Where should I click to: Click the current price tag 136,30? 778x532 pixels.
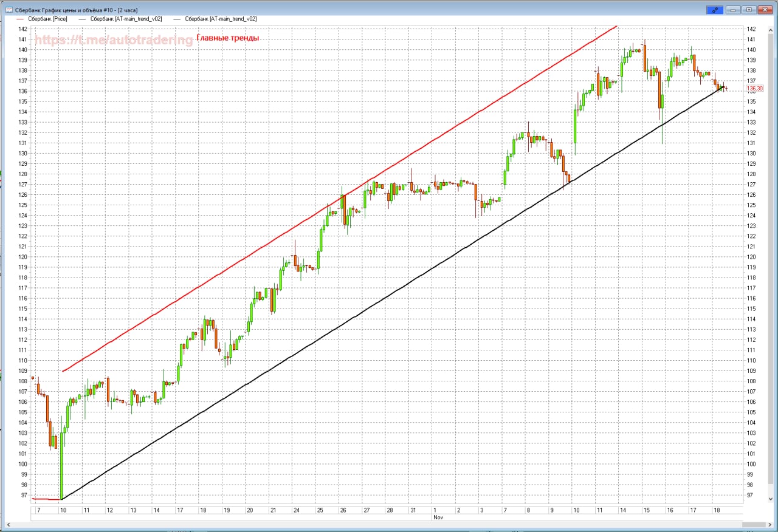coord(754,89)
